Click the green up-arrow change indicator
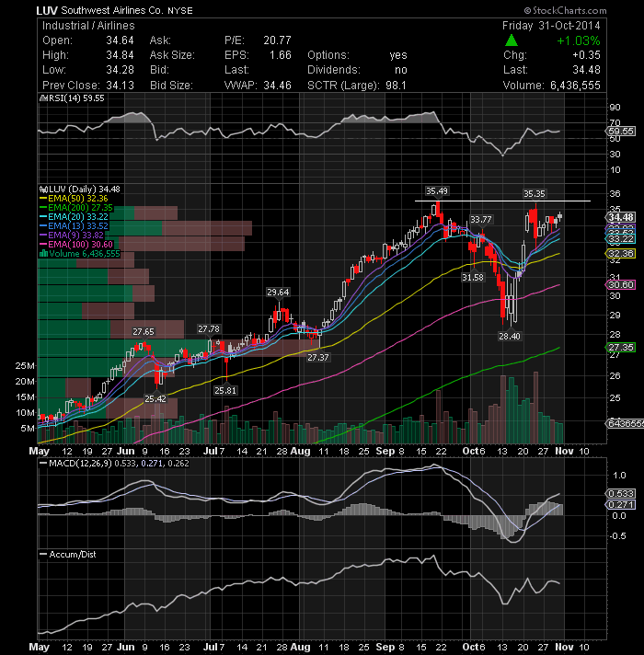Viewport: 644px width, 655px height. 512,40
